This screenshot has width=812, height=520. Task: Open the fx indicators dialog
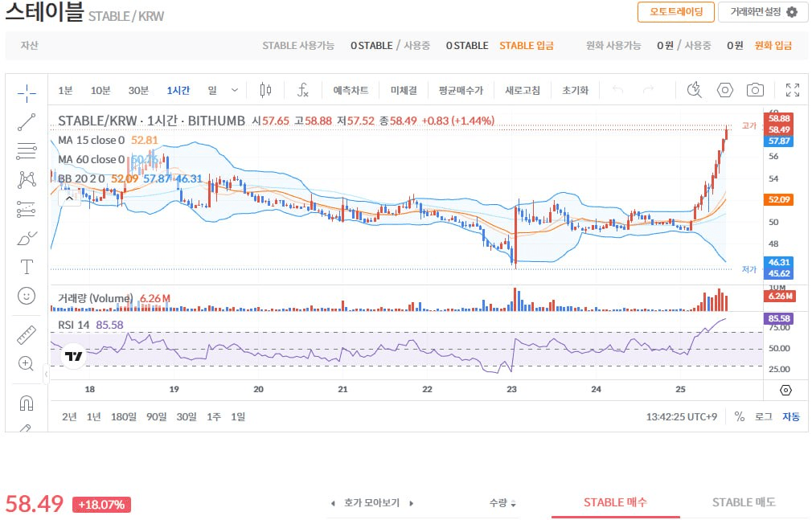point(302,90)
